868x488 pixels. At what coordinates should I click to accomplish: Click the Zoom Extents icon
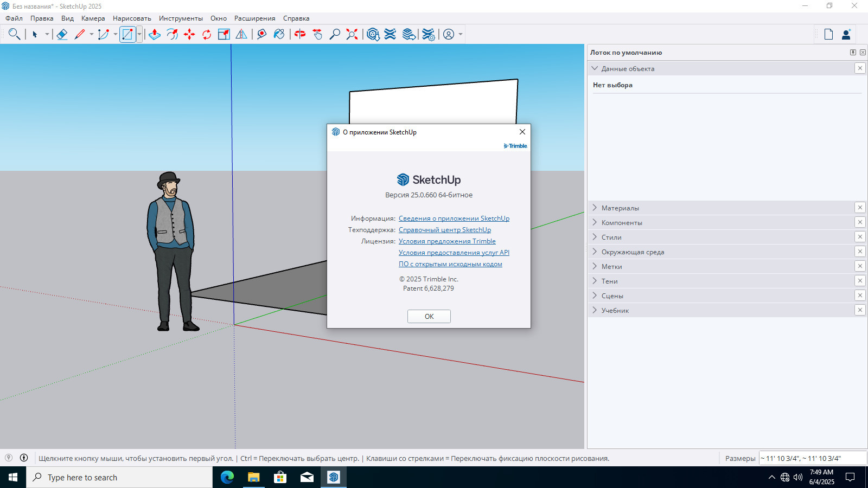pyautogui.click(x=352, y=34)
